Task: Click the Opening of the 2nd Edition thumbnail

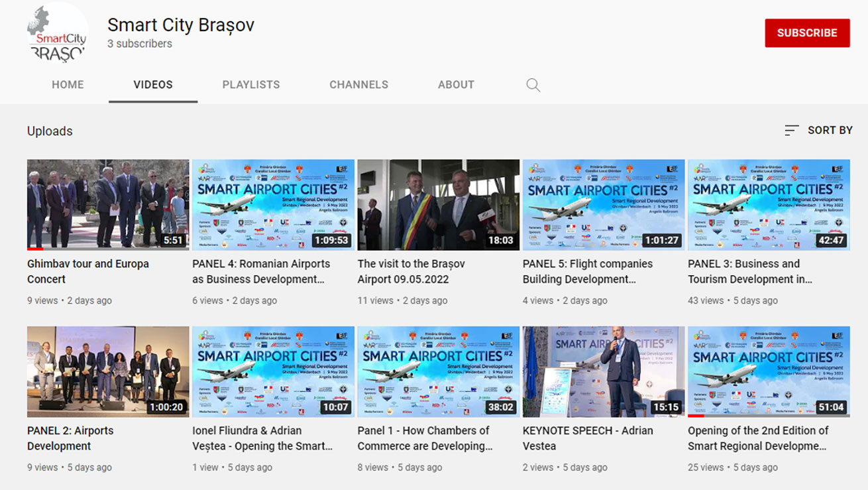Action: 769,371
